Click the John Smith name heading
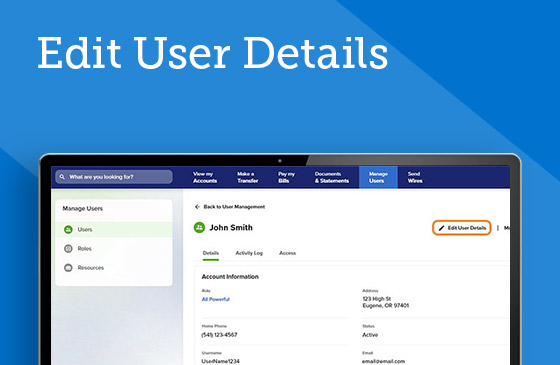 pos(231,228)
